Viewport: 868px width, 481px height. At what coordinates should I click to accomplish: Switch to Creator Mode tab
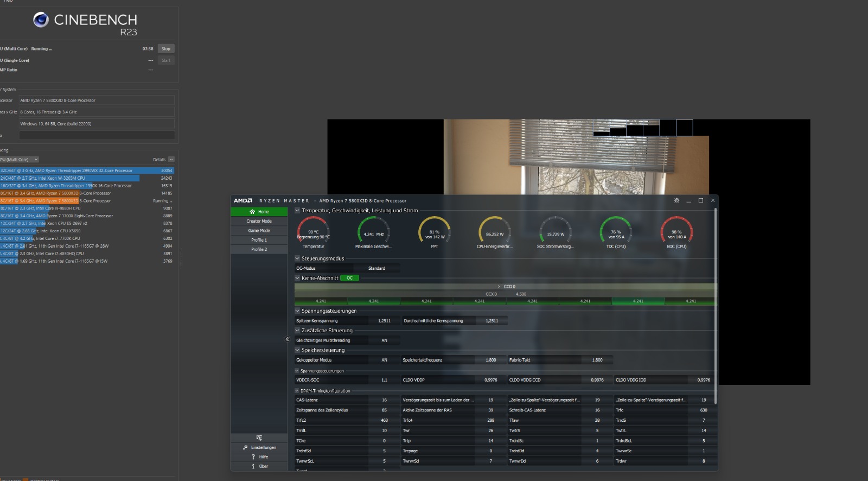[259, 221]
